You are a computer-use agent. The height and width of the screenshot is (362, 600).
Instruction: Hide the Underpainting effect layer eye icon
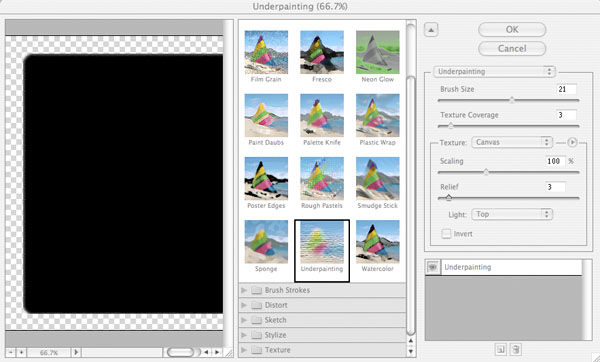tap(433, 267)
